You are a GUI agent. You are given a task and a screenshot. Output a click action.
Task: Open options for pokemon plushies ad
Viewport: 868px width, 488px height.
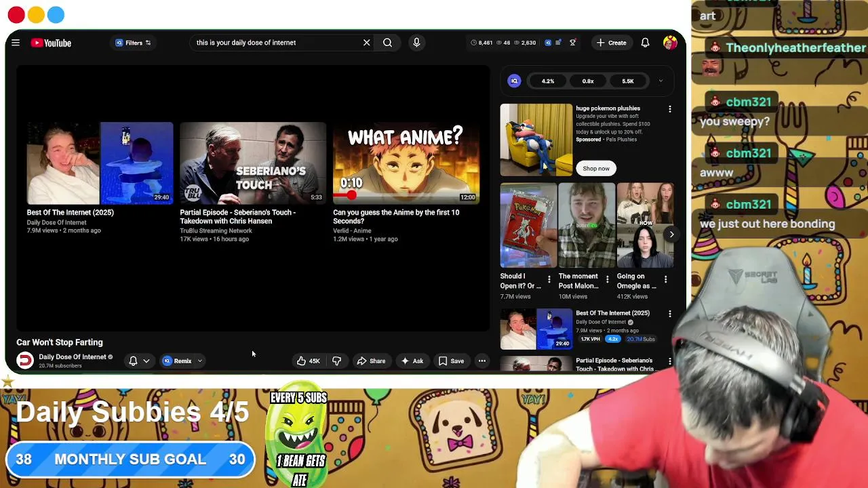pyautogui.click(x=670, y=109)
